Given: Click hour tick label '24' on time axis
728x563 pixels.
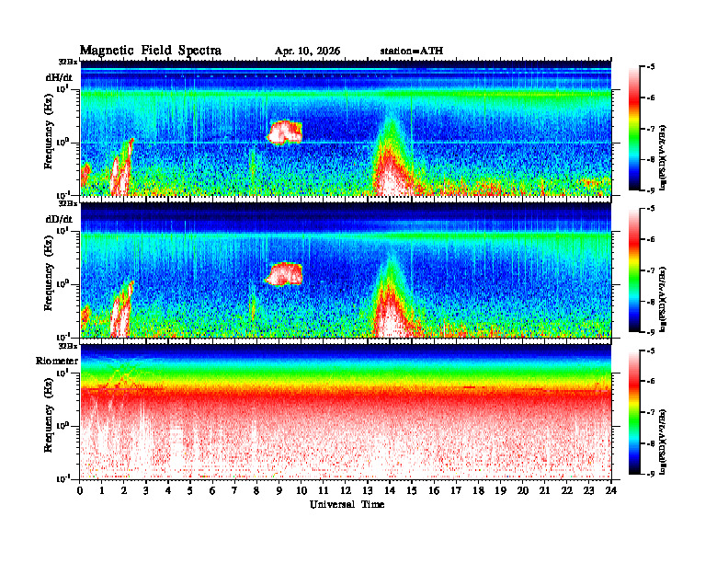Looking at the screenshot, I should pos(611,491).
